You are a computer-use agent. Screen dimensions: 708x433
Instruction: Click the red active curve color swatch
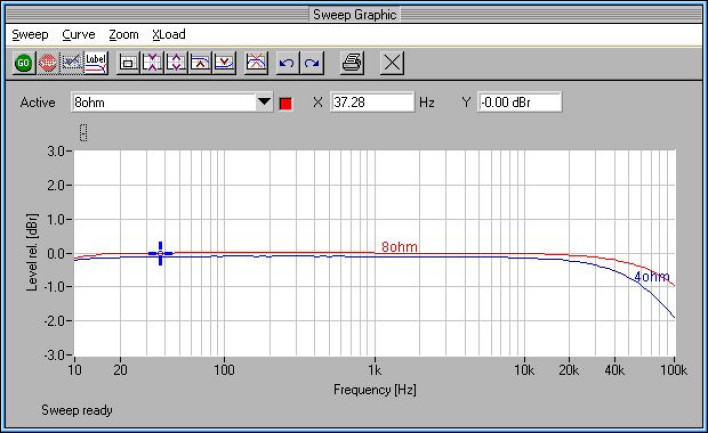point(285,102)
